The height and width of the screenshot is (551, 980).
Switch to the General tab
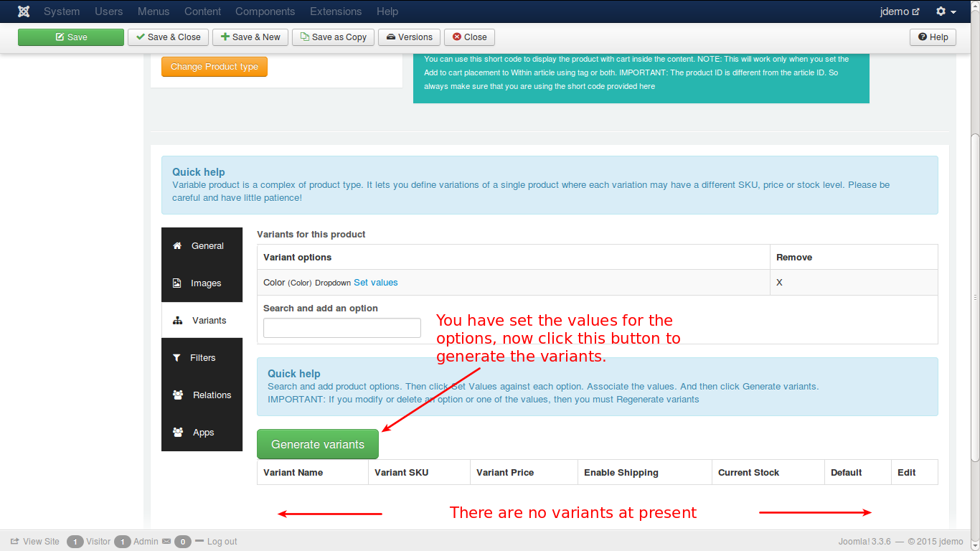pyautogui.click(x=202, y=246)
